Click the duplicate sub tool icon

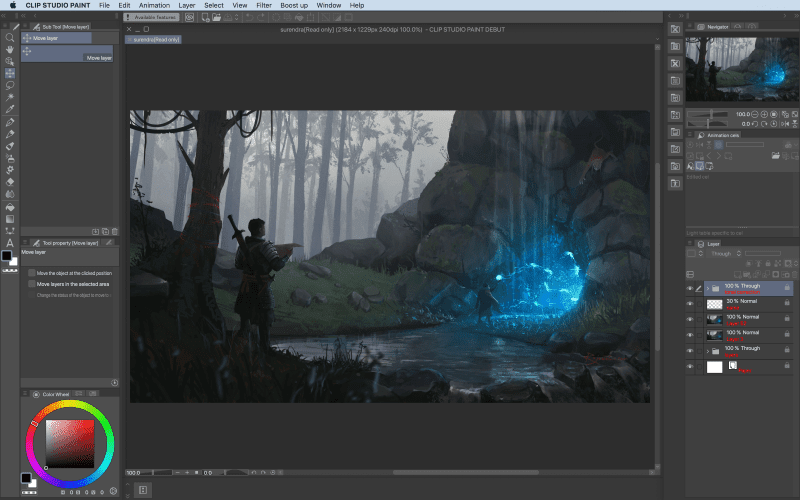[x=105, y=232]
